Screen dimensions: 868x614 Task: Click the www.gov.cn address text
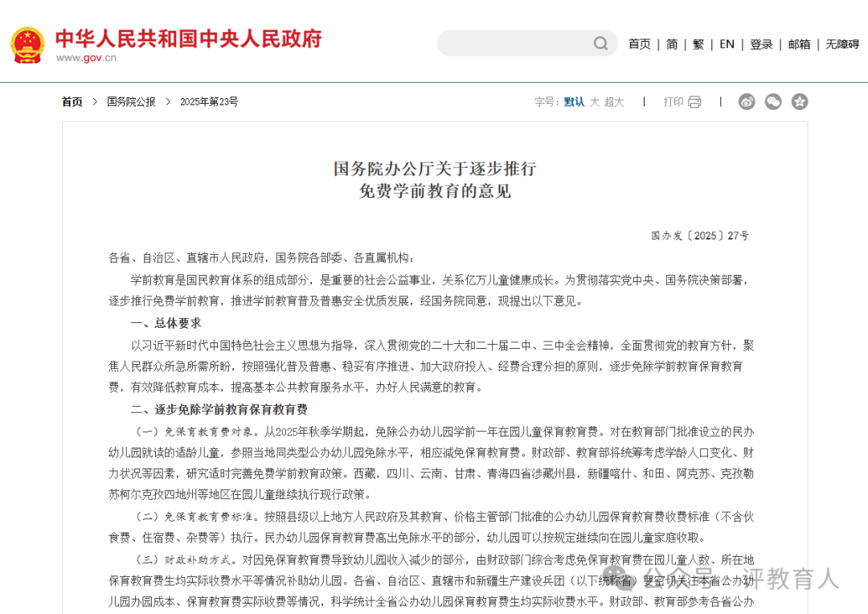86,58
